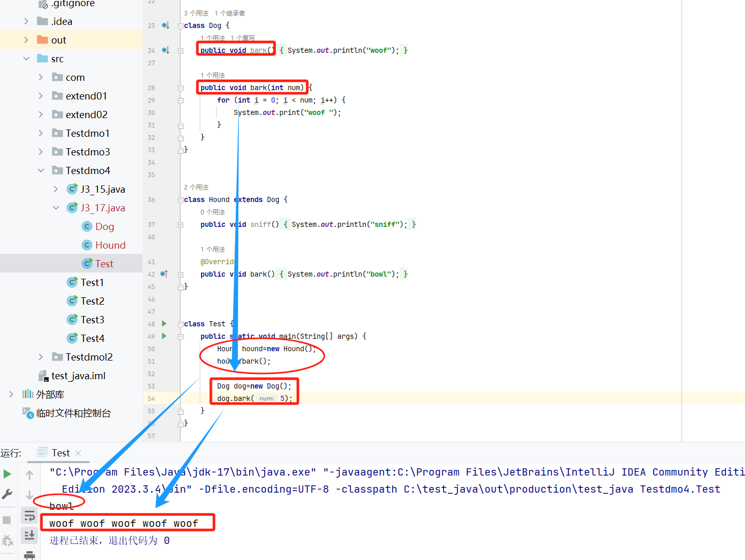Click the overridden marker on line 24
This screenshot has height=560, width=745.
click(165, 50)
